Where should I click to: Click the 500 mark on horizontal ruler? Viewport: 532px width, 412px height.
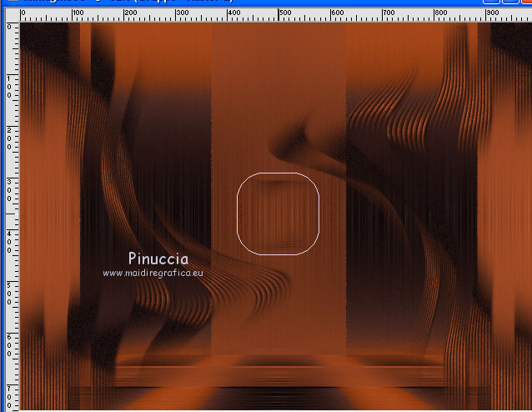point(285,13)
